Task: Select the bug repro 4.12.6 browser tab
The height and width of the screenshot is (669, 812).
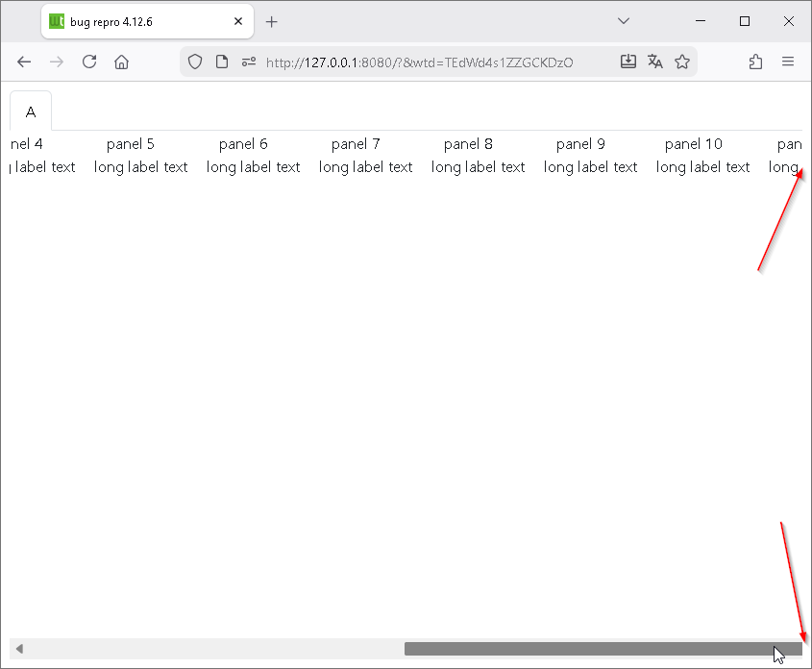Action: pos(135,21)
